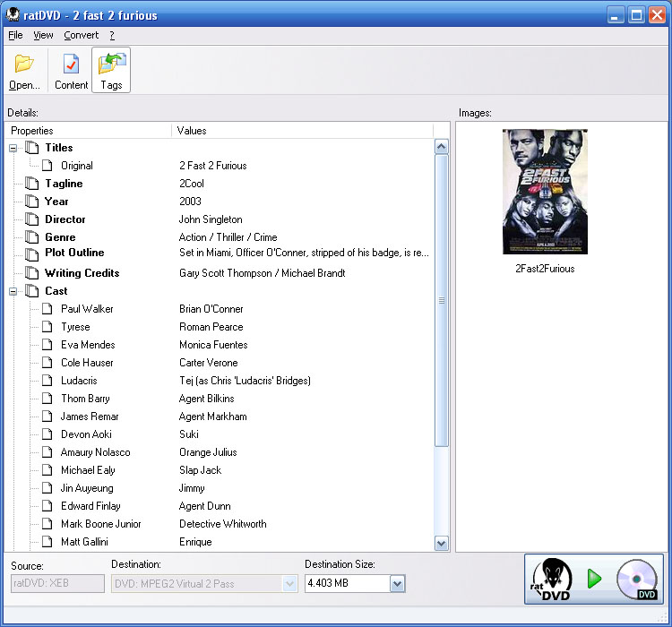Open the View menu

(x=43, y=36)
